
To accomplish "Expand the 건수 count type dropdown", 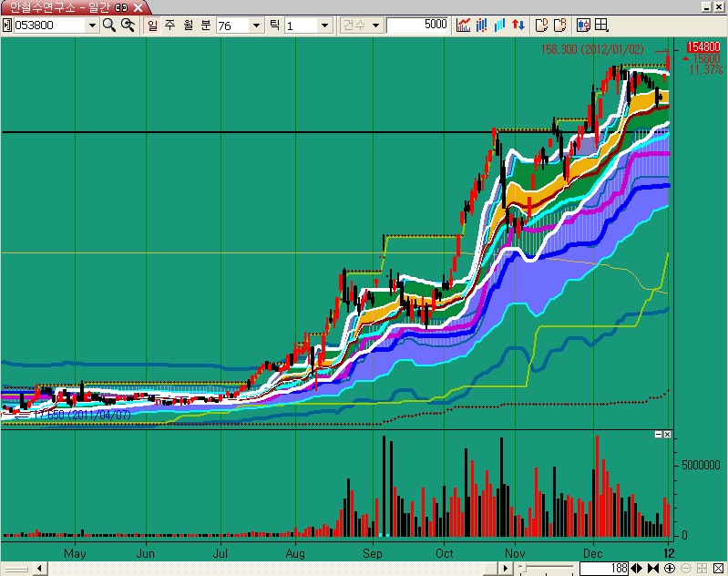I will pyautogui.click(x=375, y=26).
